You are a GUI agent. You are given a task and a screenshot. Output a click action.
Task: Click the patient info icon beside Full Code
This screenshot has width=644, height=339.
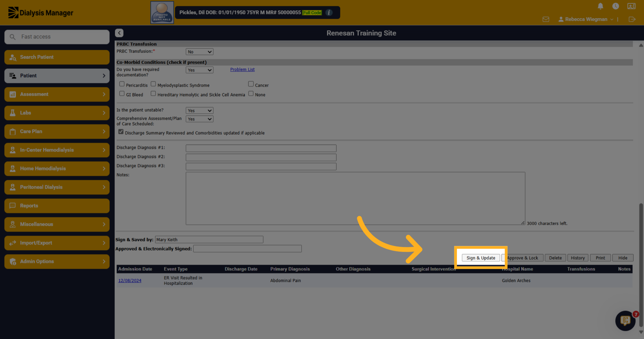[329, 12]
